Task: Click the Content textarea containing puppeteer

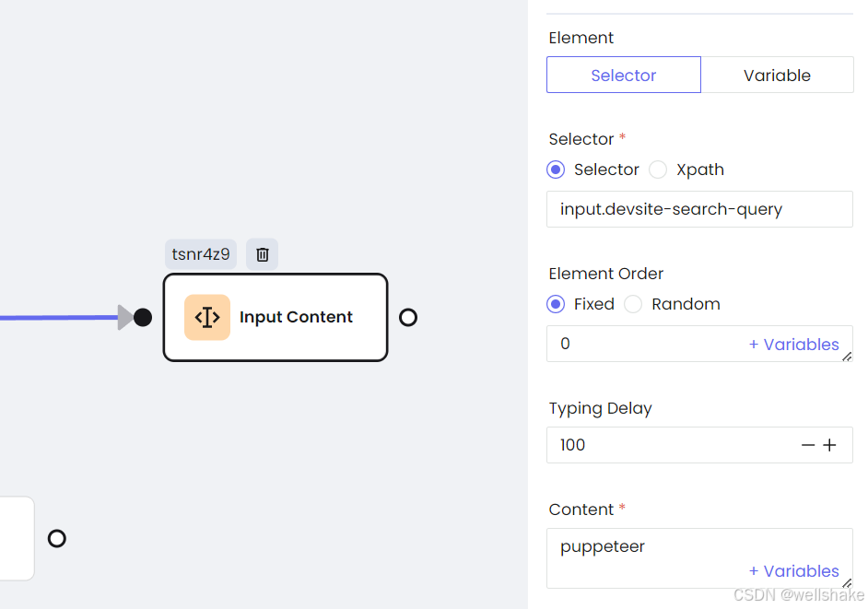Action: 699,558
